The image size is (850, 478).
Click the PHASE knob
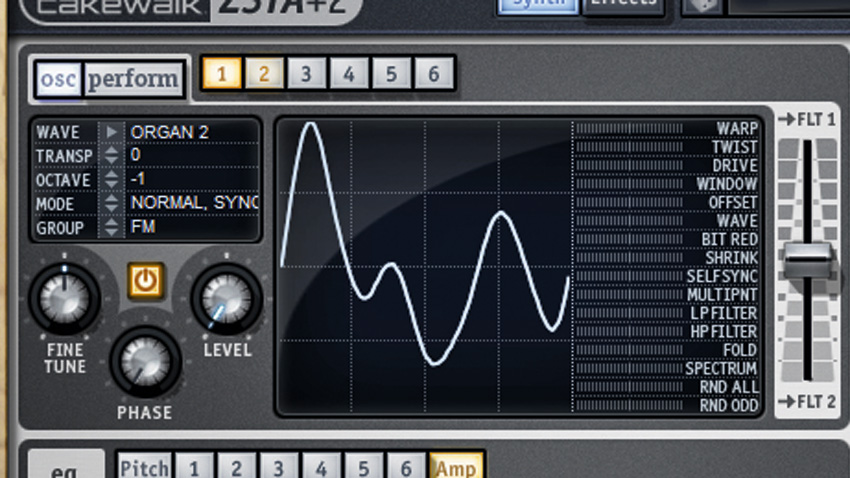click(145, 361)
